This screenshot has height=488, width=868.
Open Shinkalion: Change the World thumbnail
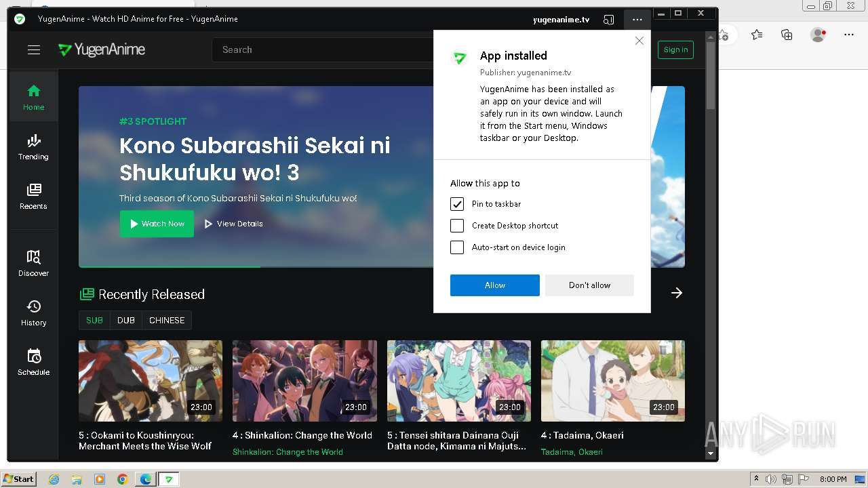coord(304,381)
